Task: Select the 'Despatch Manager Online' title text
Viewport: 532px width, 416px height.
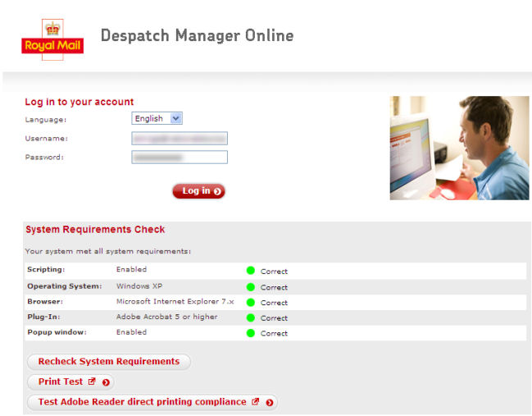Action: coord(197,35)
